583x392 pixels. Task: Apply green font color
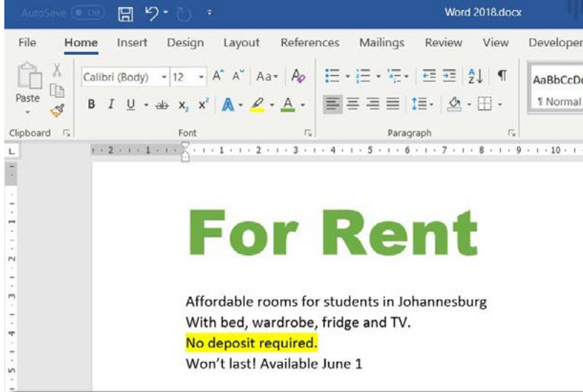click(288, 104)
